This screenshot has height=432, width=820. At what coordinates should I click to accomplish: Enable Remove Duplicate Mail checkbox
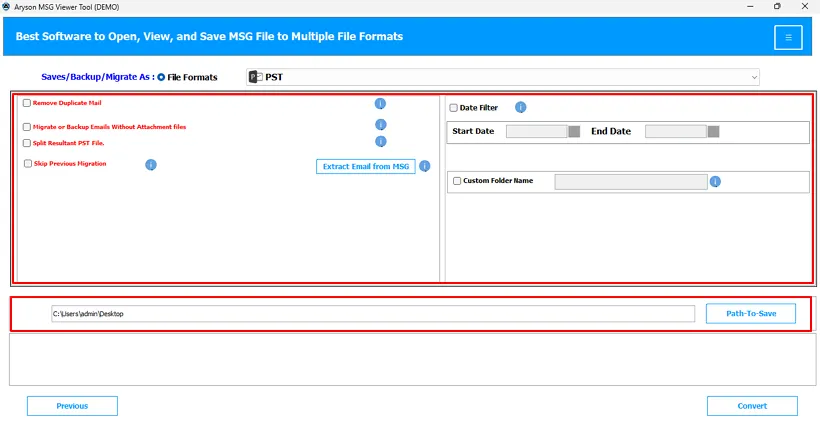click(x=27, y=103)
